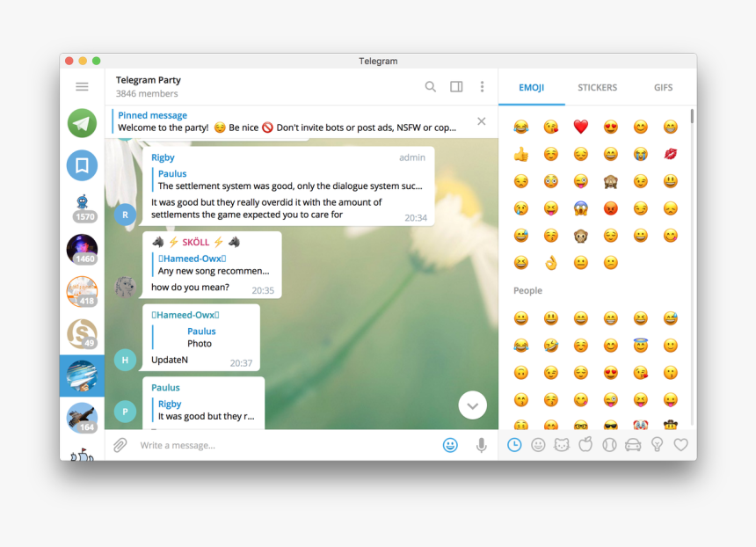756x547 pixels.
Task: Open chat with 1570 unread badge
Action: click(x=82, y=208)
